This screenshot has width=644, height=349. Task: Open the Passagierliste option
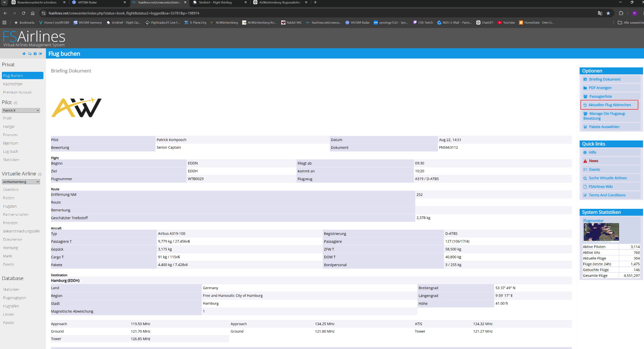click(600, 96)
